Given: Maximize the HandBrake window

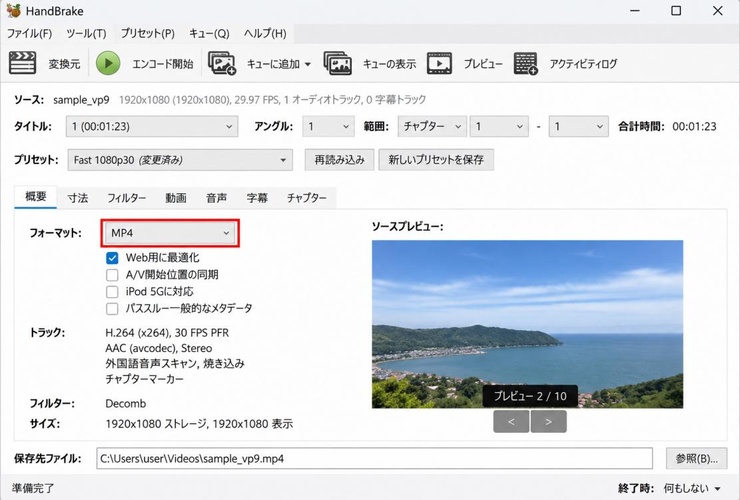Looking at the screenshot, I should tap(676, 10).
